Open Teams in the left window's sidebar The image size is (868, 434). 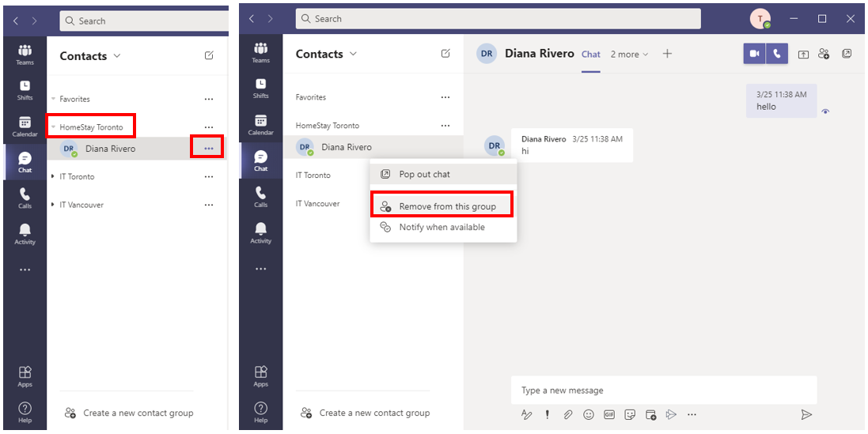25,55
